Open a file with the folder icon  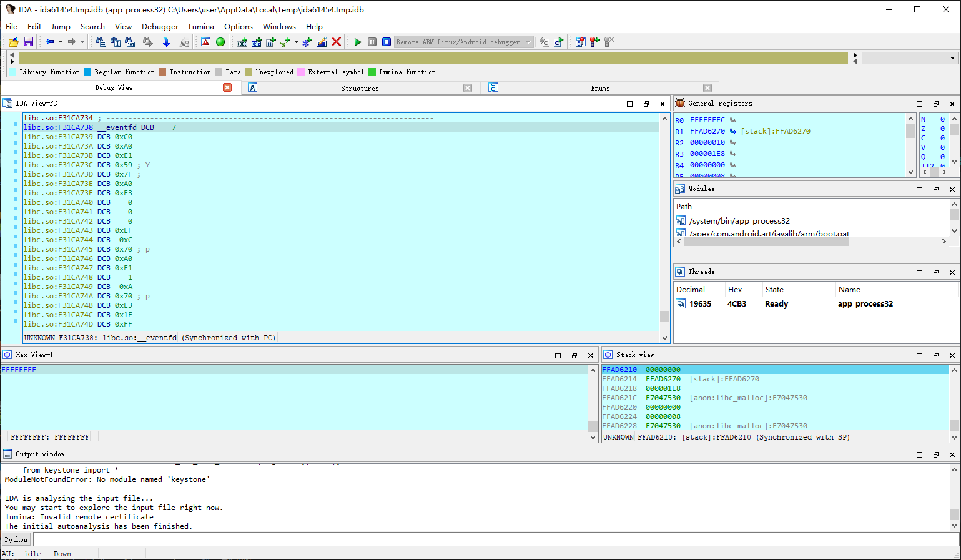[13, 42]
